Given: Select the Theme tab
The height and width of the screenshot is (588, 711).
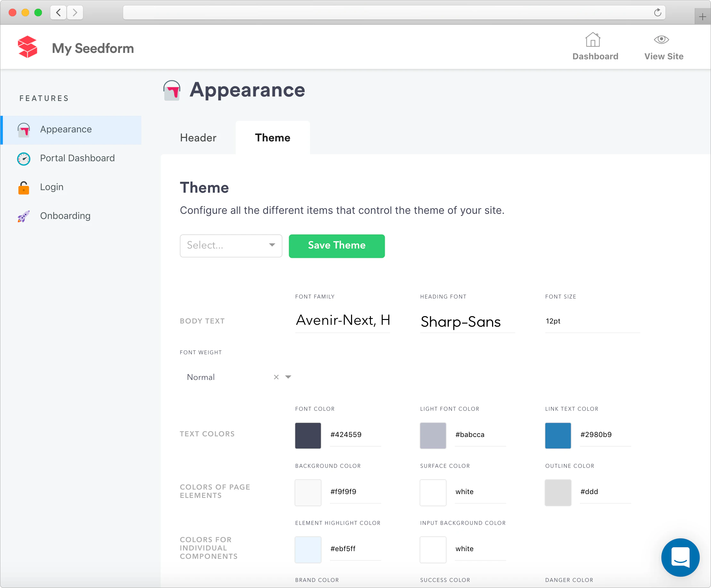Looking at the screenshot, I should point(272,138).
